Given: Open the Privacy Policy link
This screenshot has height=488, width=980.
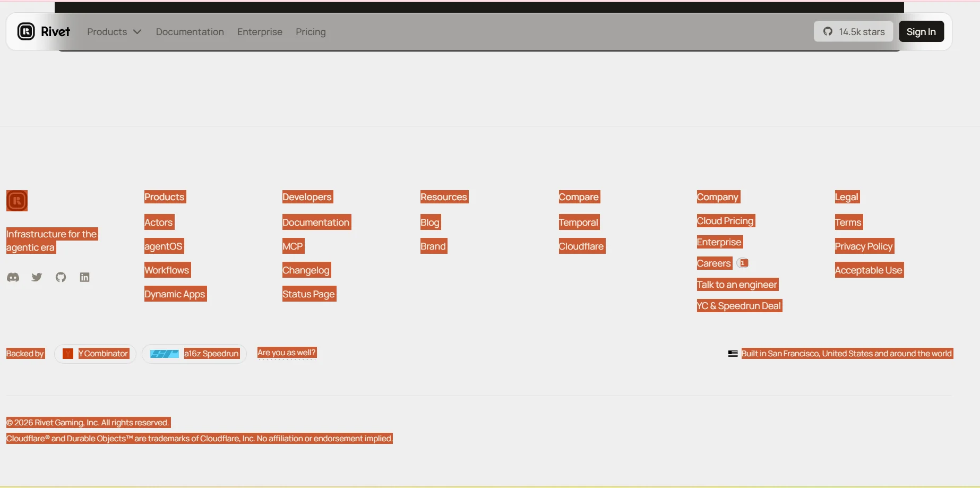Looking at the screenshot, I should tap(864, 246).
